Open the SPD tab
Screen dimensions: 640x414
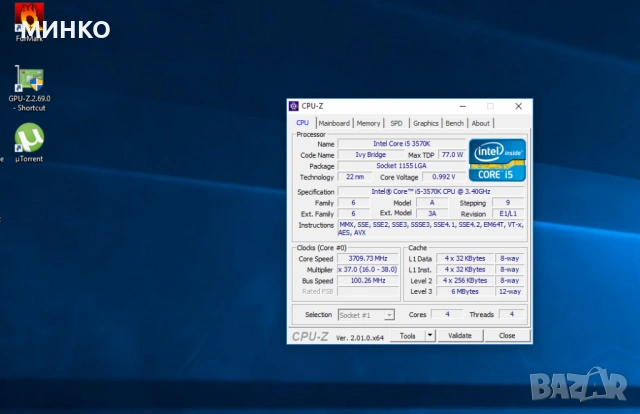pyautogui.click(x=396, y=123)
